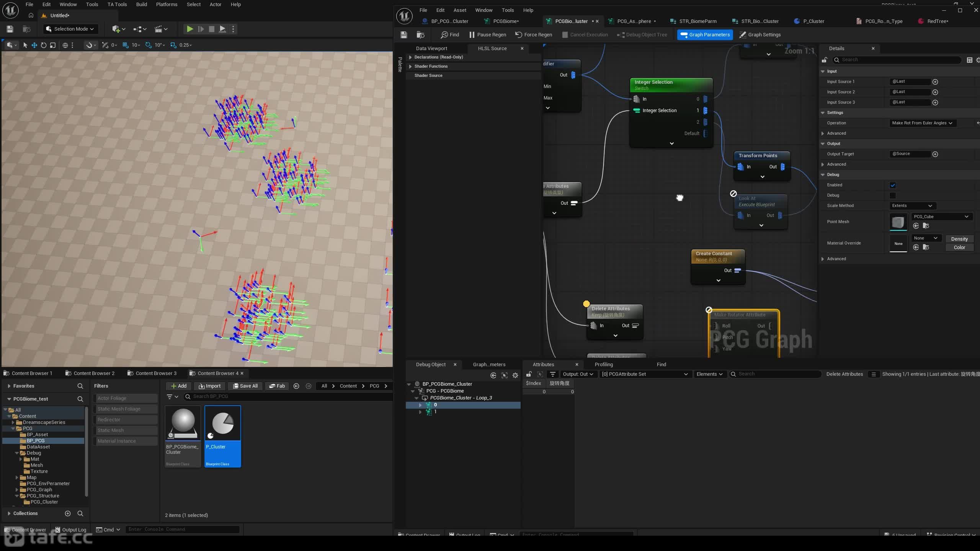This screenshot has width=980, height=551.
Task: Select the rotate transform tool
Action: click(x=44, y=45)
